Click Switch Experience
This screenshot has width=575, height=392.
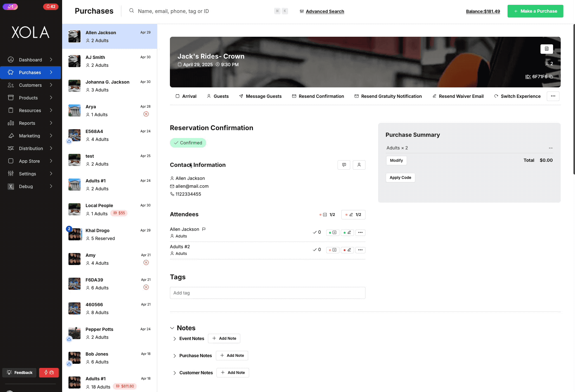pyautogui.click(x=517, y=96)
